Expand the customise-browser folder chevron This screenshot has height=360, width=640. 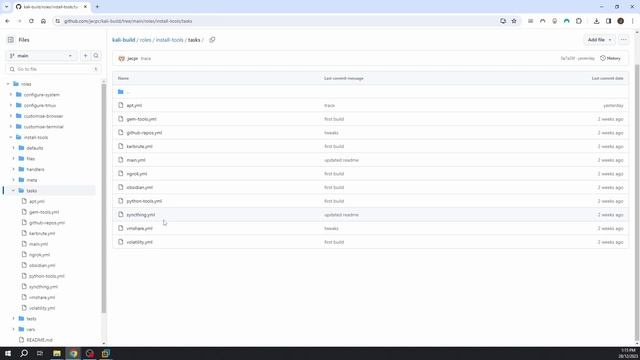click(11, 116)
